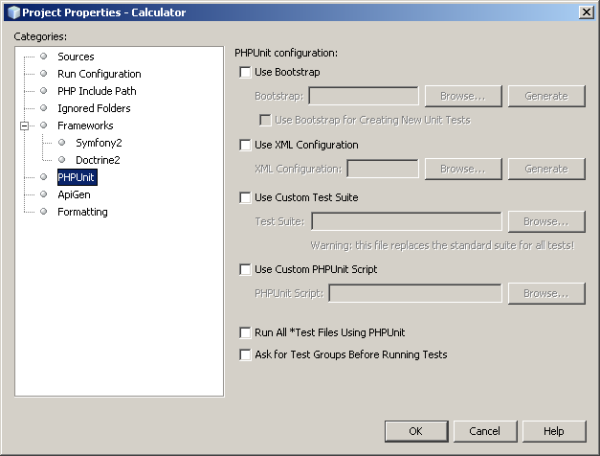Select the Ignored Folders category
The height and width of the screenshot is (456, 600).
coord(93,108)
